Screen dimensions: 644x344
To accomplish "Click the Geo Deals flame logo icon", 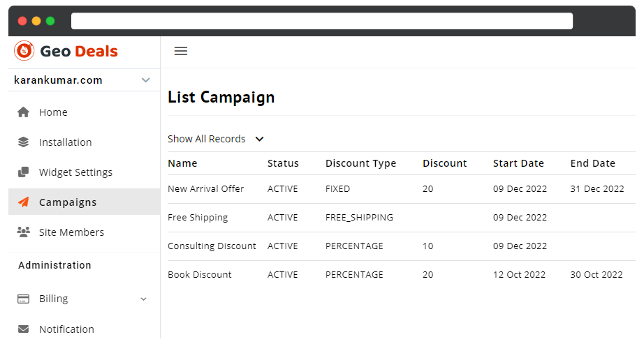I will 24,51.
